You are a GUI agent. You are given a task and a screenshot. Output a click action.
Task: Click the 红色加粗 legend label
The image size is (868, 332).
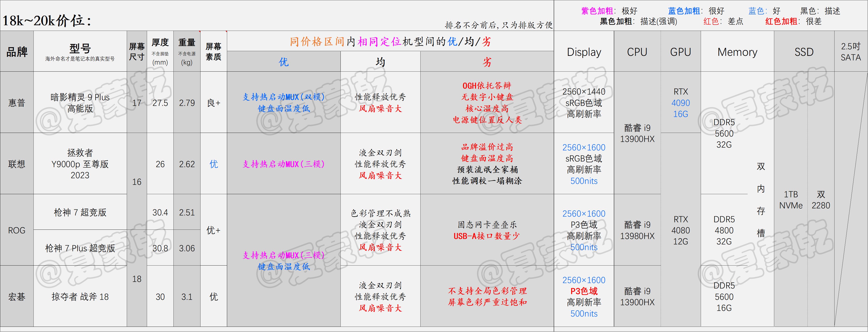(x=781, y=21)
